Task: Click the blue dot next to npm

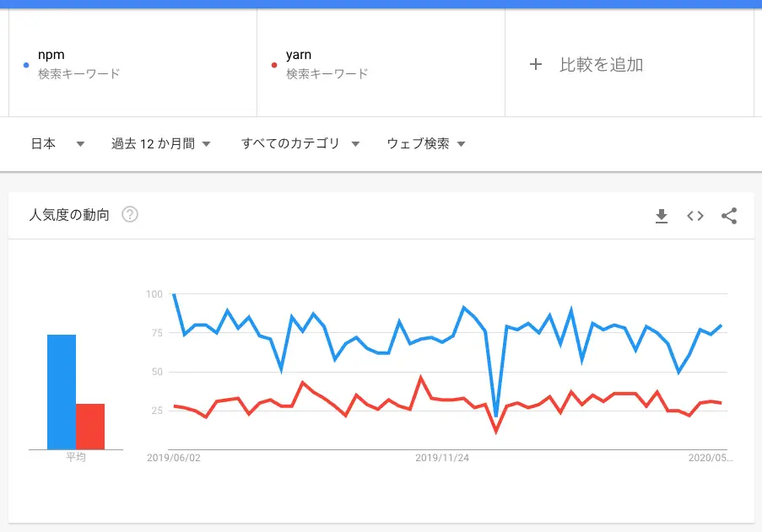Action: pyautogui.click(x=26, y=65)
